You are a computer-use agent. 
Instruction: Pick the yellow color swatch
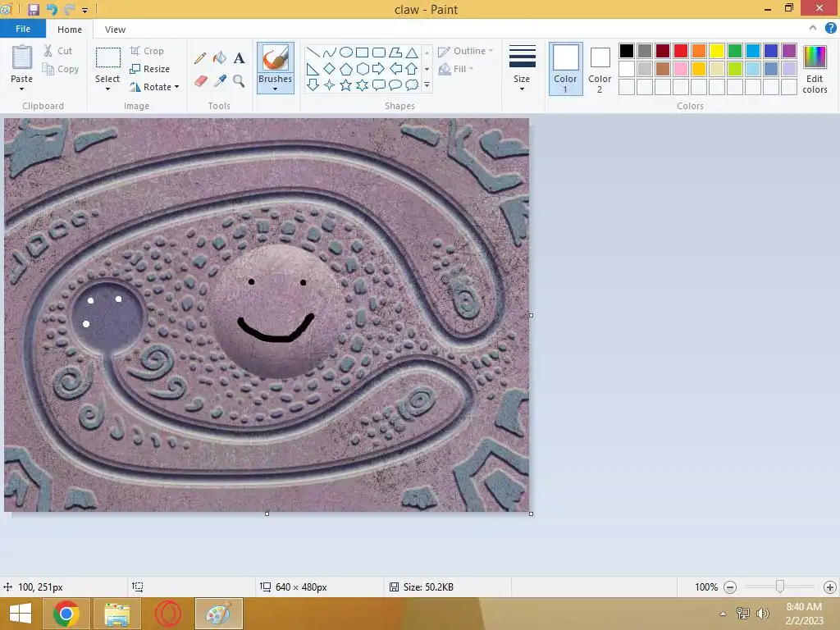717,51
